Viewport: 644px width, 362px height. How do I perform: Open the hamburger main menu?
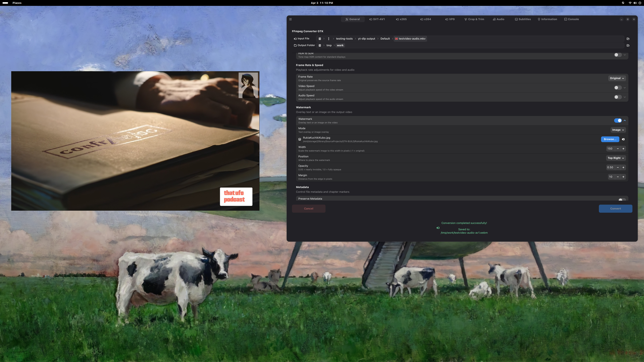tap(290, 19)
